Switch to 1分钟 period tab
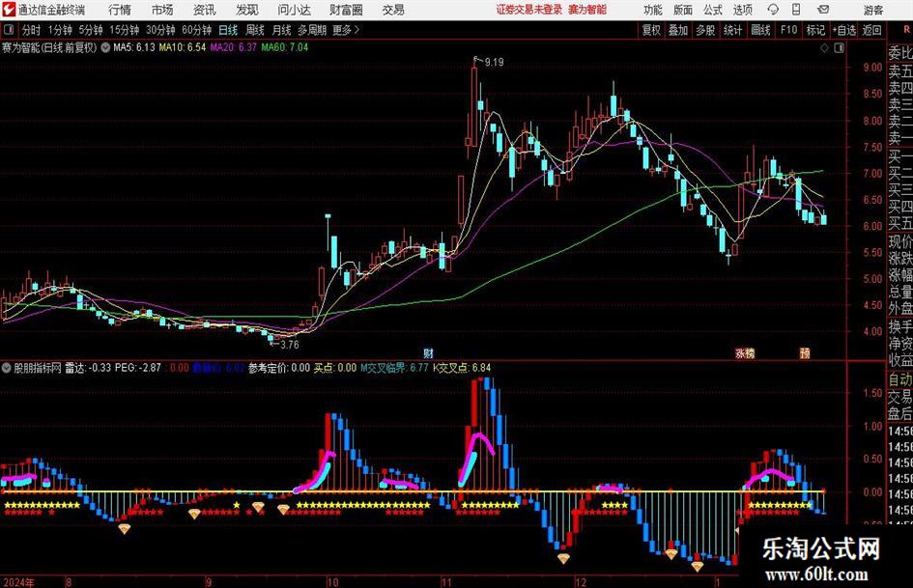The width and height of the screenshot is (913, 588). click(60, 30)
